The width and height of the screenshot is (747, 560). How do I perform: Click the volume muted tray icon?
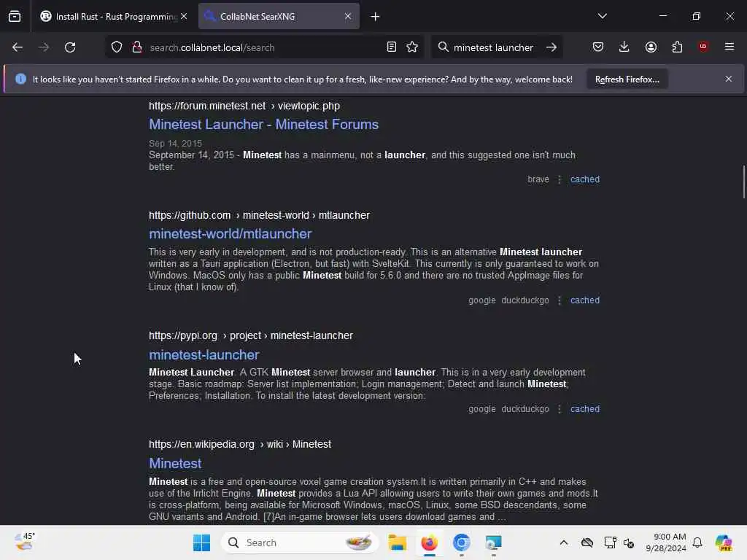(629, 542)
